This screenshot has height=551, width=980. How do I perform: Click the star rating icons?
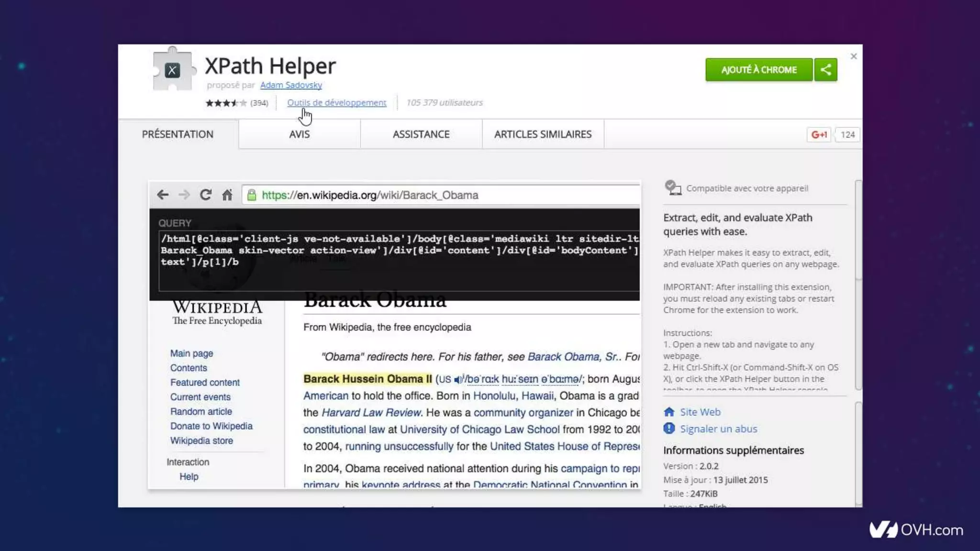click(226, 103)
